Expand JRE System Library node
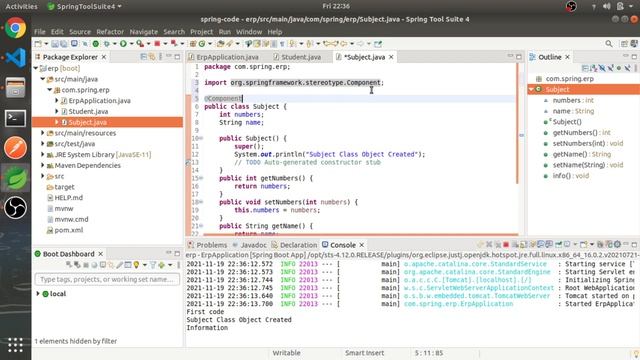Image resolution: width=640 pixels, height=360 pixels. pos(43,155)
